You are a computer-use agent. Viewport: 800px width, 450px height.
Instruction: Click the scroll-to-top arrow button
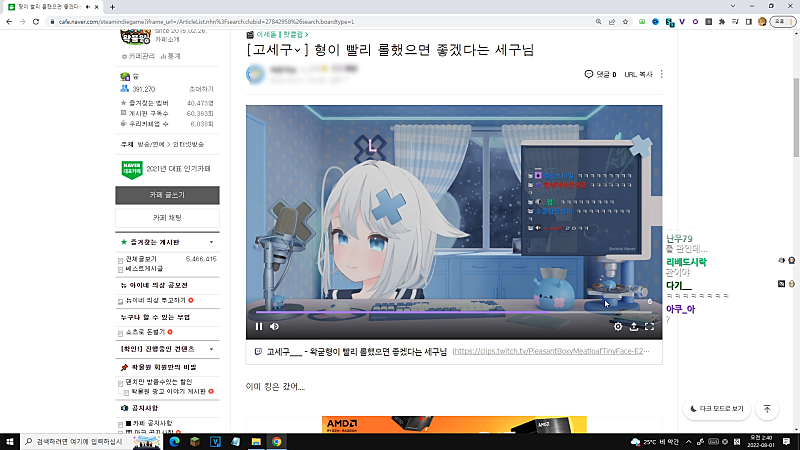[767, 409]
